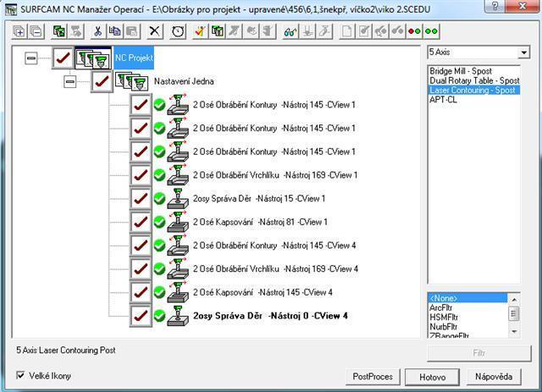Screen dimensions: 542x392
Task: Click the Nápověda button
Action: [494, 377]
